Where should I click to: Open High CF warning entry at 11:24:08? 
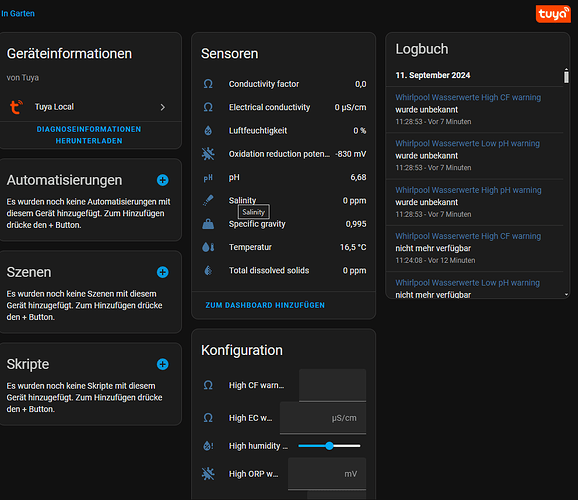[468, 236]
